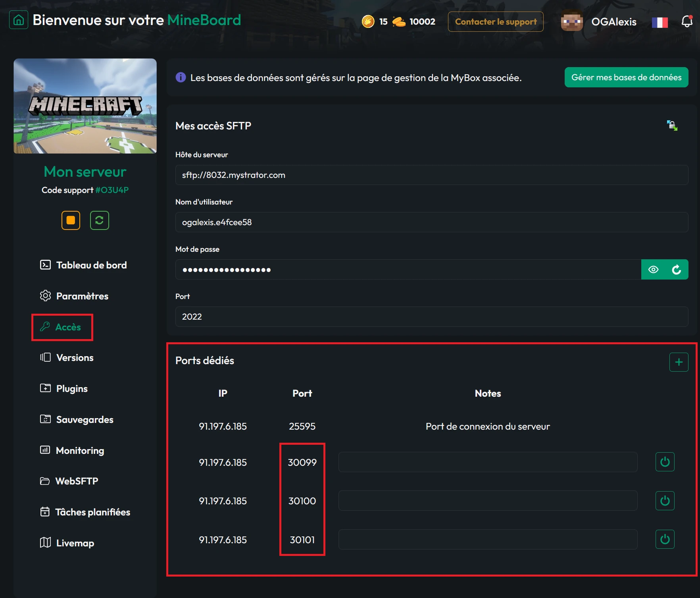Click support code #O3U4P
This screenshot has width=700, height=598.
[112, 190]
